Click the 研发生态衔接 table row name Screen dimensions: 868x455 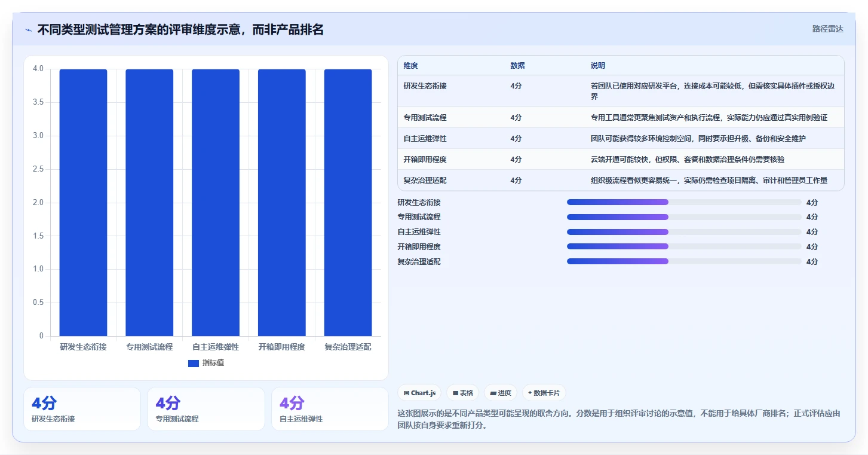(425, 86)
